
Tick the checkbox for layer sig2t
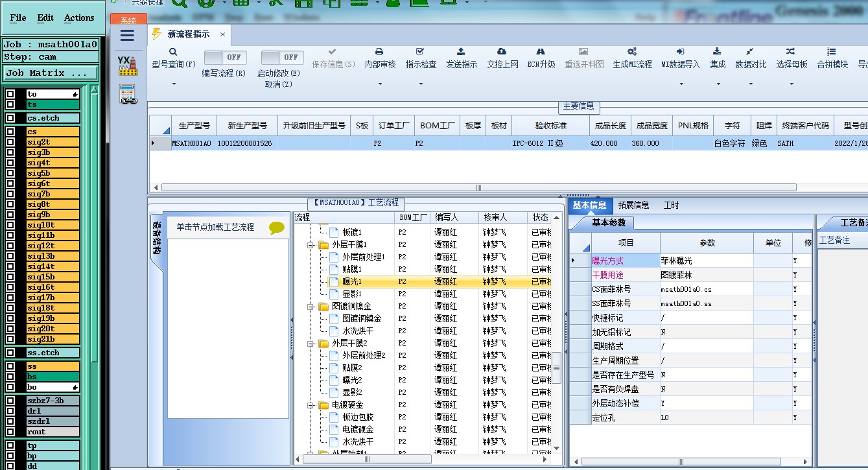[10, 142]
